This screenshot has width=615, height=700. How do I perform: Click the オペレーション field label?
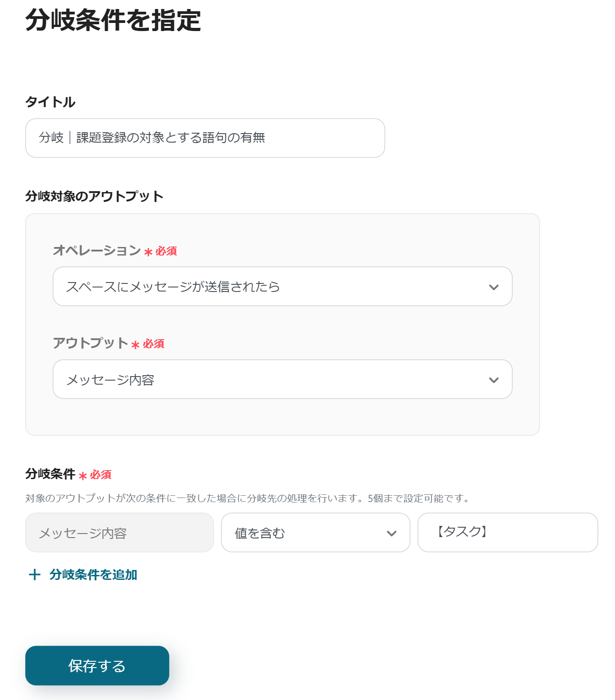click(x=97, y=250)
